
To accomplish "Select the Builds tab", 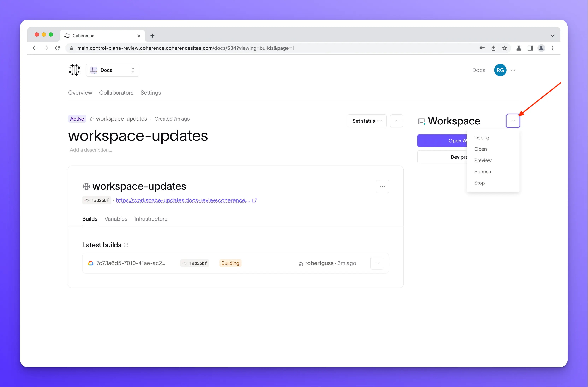I will click(90, 219).
